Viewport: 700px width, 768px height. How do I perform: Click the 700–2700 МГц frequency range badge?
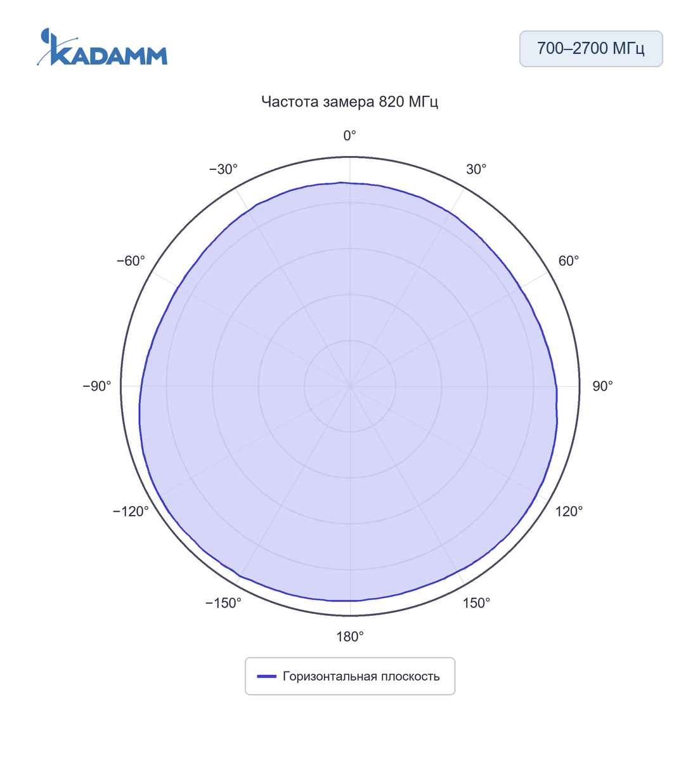coord(591,49)
